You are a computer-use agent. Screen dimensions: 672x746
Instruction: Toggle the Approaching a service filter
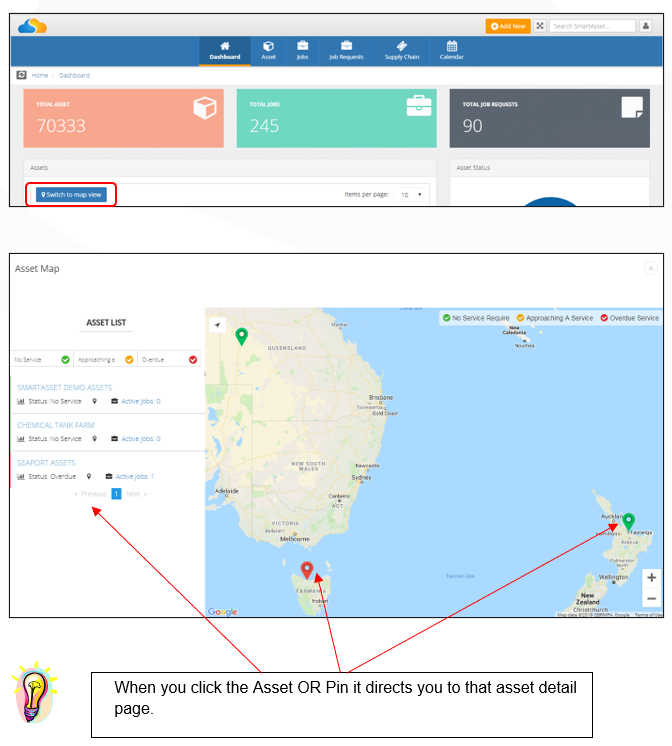pos(129,360)
